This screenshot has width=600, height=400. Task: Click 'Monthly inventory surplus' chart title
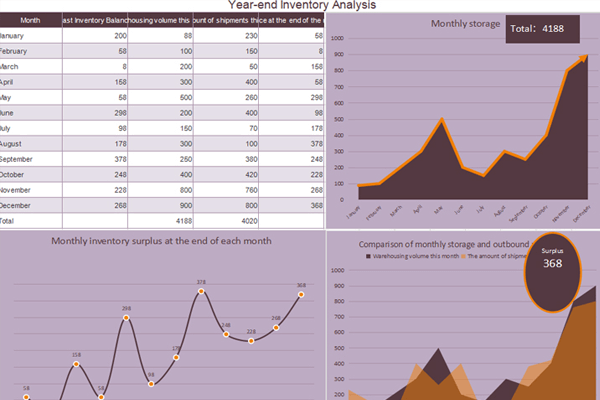point(161,241)
